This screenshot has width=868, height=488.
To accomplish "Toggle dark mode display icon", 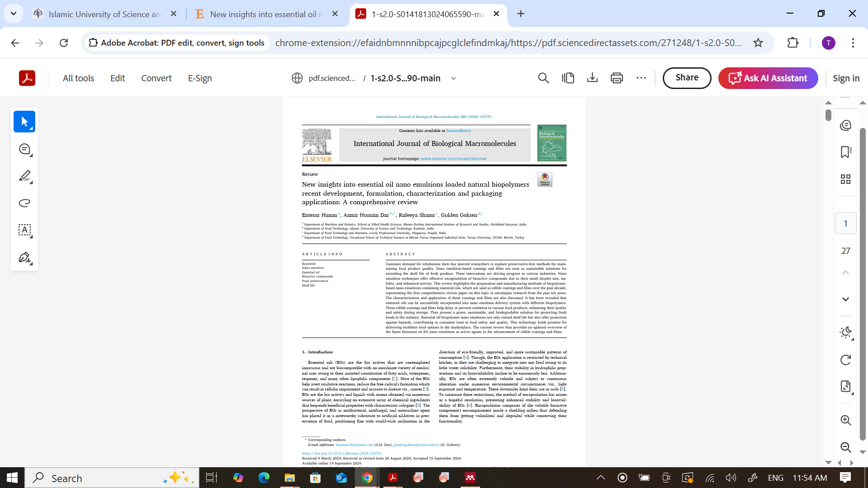I will 845,333.
